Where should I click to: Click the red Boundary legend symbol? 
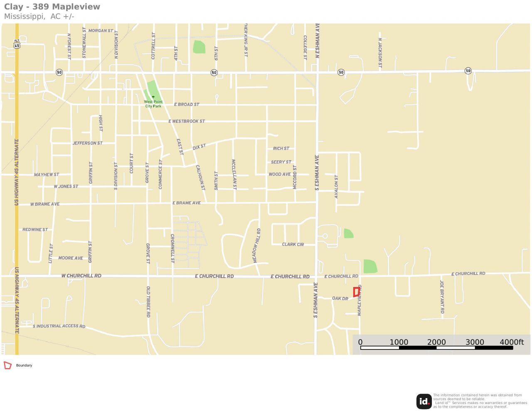(x=7, y=365)
